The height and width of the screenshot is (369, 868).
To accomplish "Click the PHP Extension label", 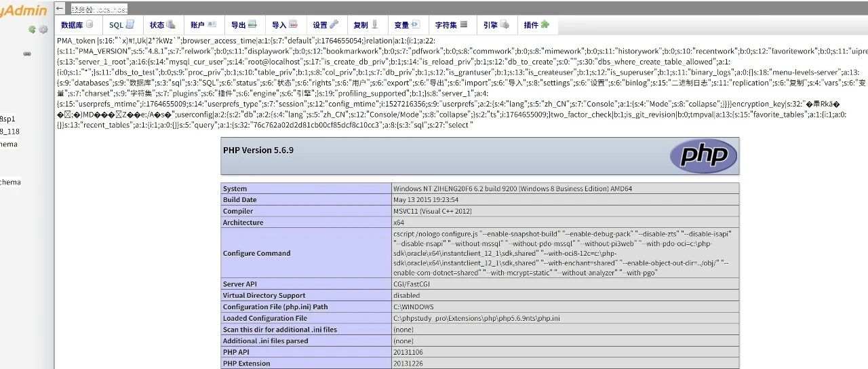I will 247,364.
